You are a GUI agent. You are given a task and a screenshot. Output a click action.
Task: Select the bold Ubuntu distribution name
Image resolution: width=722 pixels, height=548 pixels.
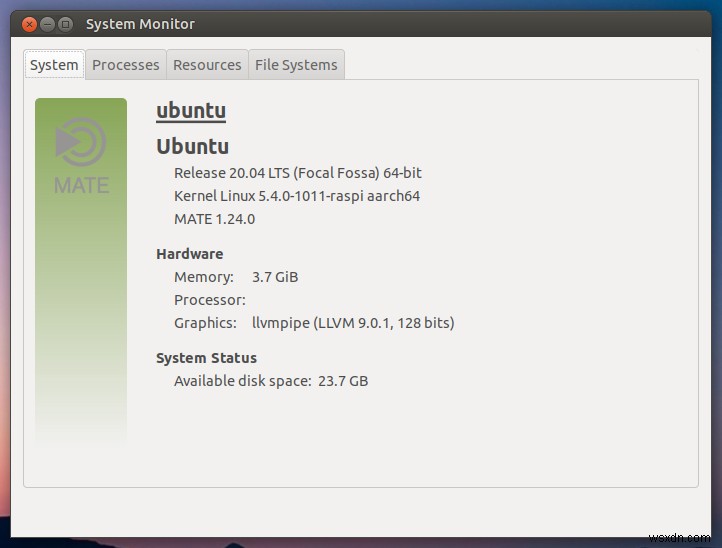tap(192, 146)
